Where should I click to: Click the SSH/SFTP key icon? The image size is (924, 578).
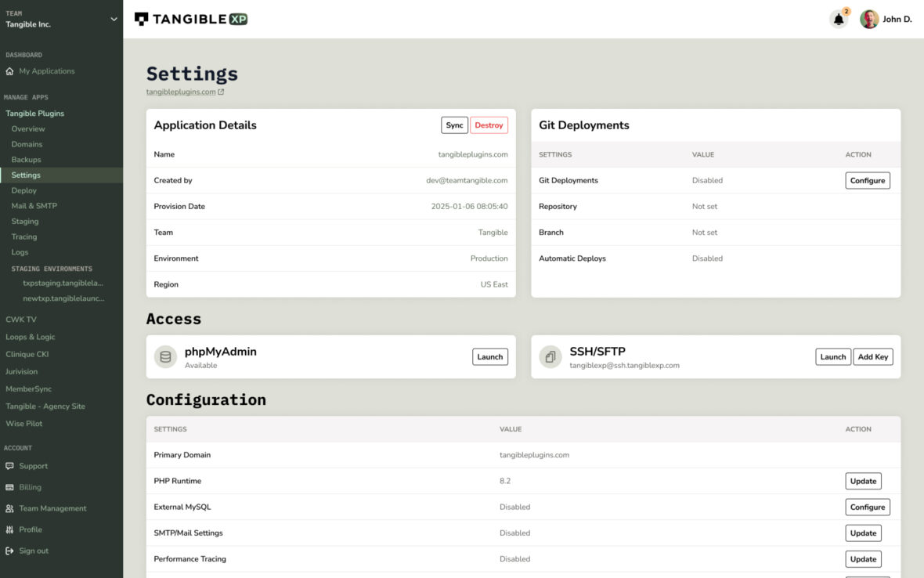550,356
